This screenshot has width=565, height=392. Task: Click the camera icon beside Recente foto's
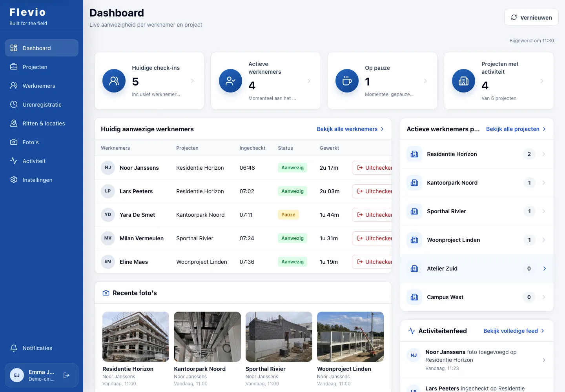coord(106,293)
